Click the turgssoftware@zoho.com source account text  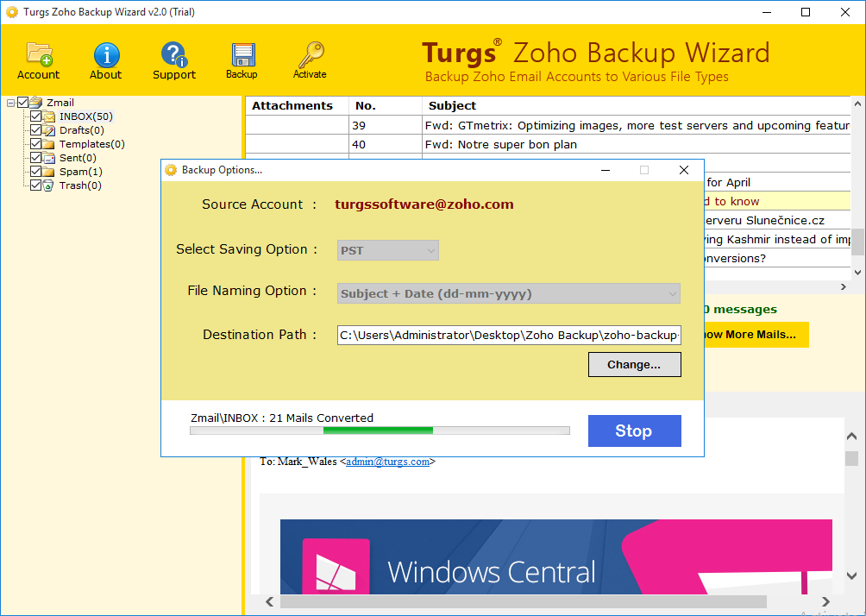[424, 204]
